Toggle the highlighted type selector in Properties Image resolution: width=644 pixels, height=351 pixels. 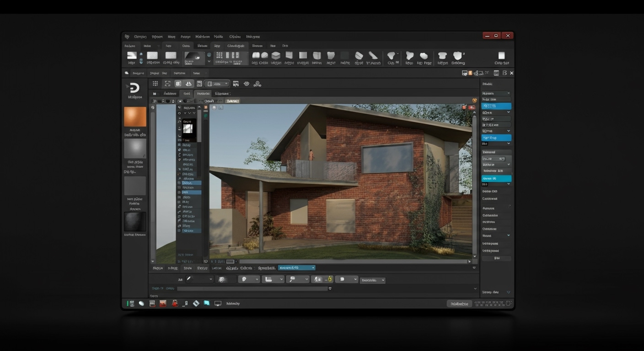coord(496,106)
